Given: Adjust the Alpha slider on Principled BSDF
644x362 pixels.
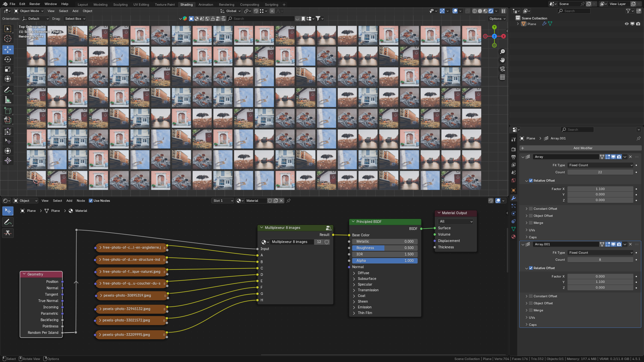Looking at the screenshot, I should [x=385, y=261].
